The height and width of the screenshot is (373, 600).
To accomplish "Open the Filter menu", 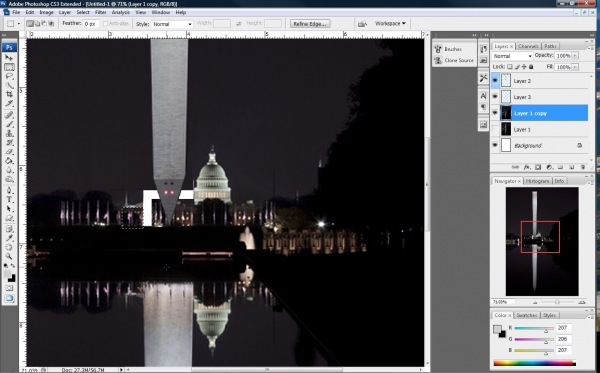I will click(x=100, y=12).
